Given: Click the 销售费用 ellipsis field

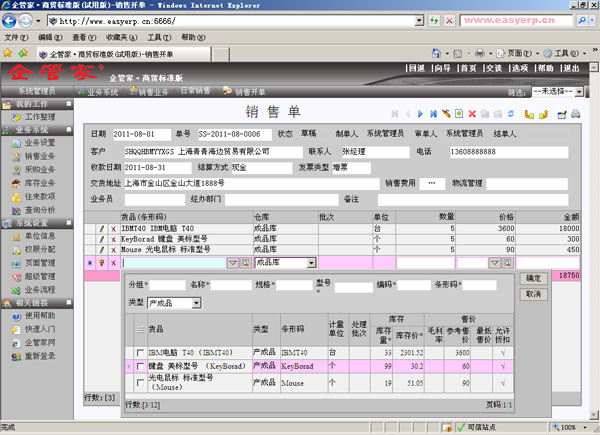Looking at the screenshot, I should (432, 183).
